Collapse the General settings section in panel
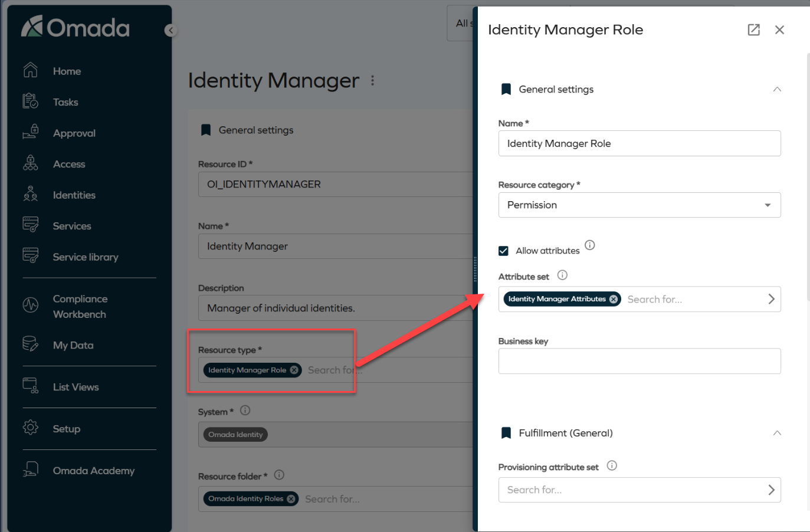This screenshot has width=810, height=532. tap(776, 90)
